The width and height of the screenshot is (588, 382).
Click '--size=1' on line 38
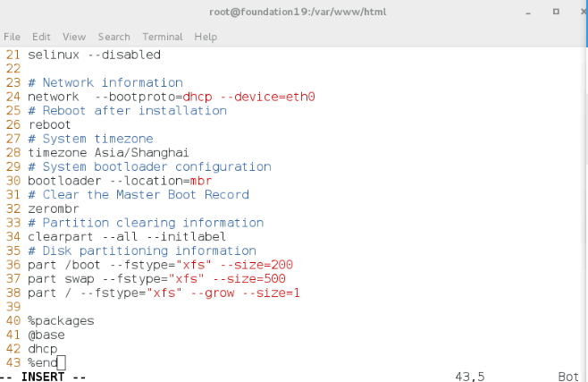point(271,293)
